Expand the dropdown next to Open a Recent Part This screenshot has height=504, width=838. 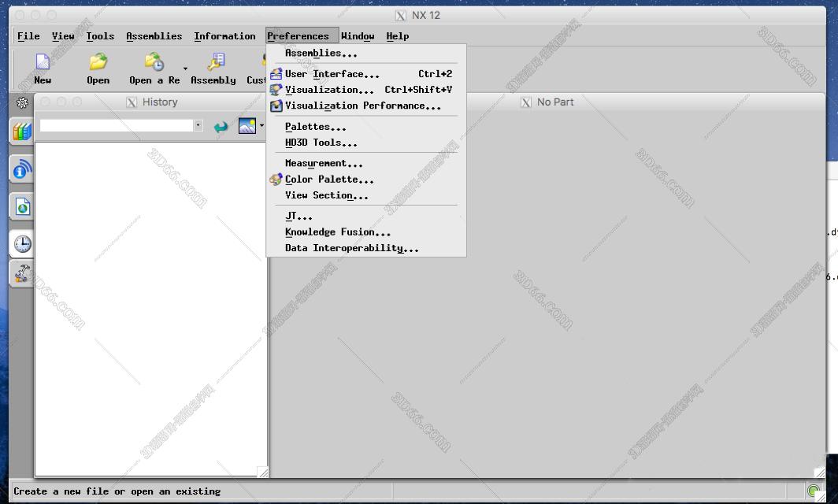coord(185,68)
